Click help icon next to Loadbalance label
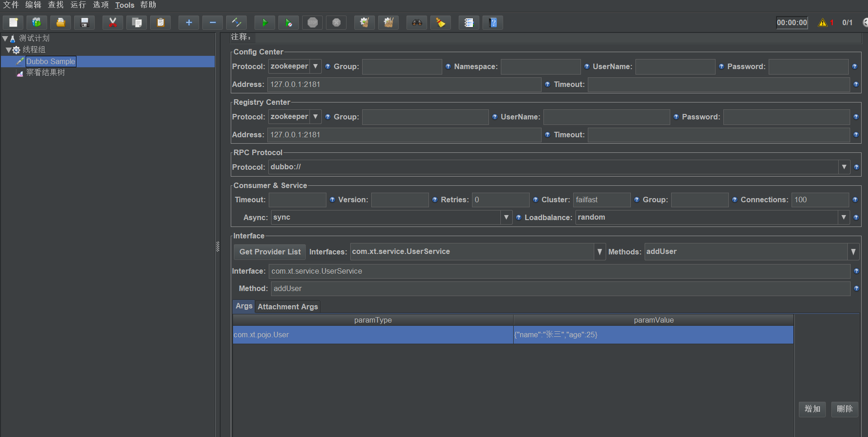The width and height of the screenshot is (868, 437). point(519,217)
